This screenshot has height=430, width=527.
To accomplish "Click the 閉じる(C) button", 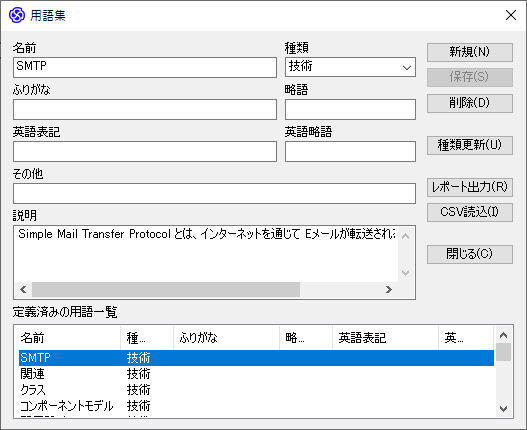I will (470, 254).
